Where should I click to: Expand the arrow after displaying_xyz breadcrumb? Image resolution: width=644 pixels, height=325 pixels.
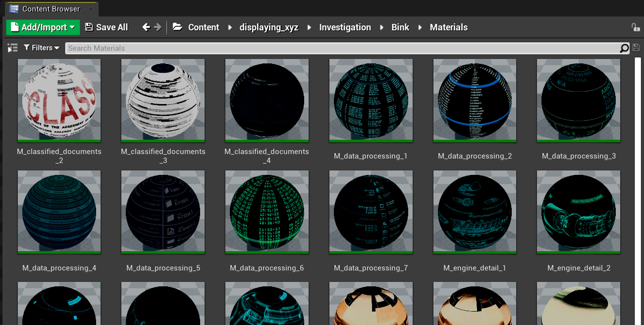pyautogui.click(x=309, y=27)
